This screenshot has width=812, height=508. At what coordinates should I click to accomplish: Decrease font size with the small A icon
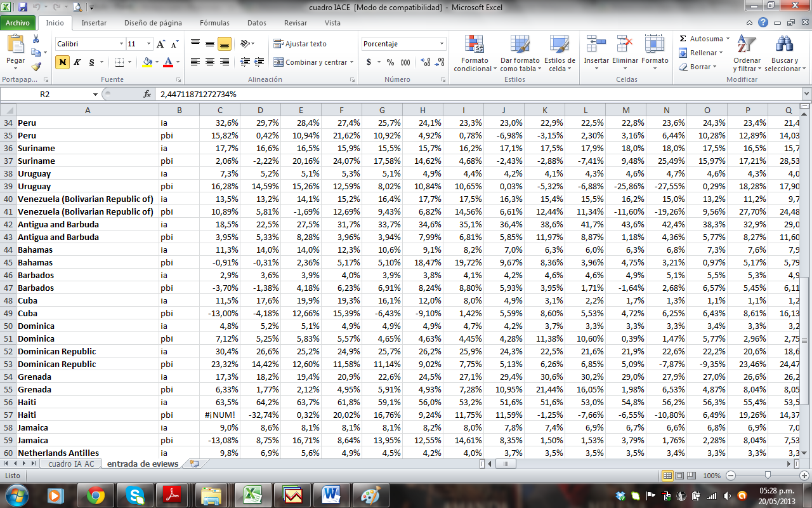[174, 44]
